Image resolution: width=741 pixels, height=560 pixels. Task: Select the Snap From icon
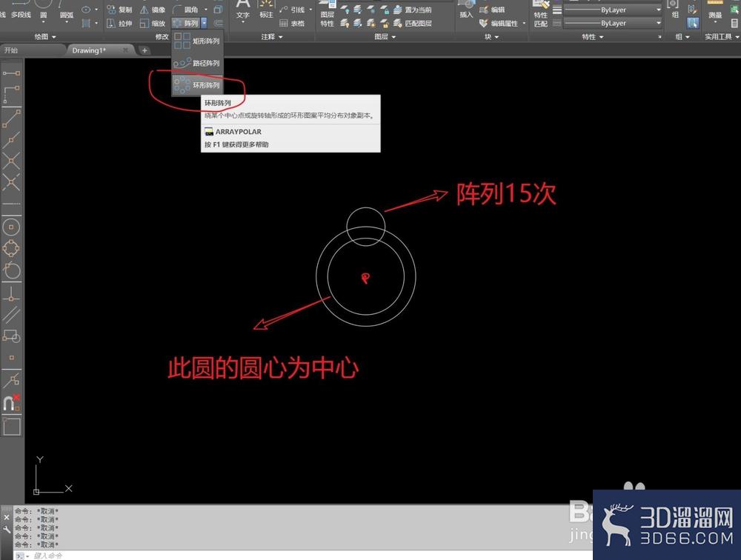pos(11,93)
